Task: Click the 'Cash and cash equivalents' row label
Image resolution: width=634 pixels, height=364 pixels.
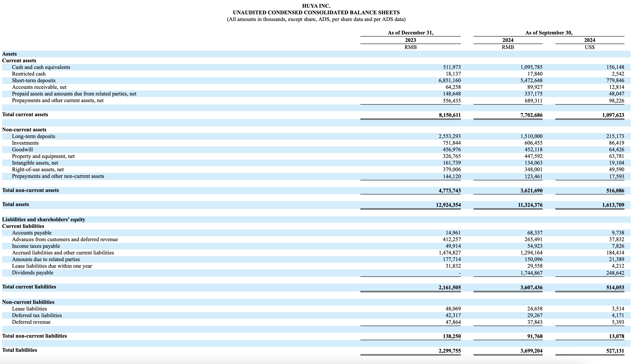Action: point(41,67)
